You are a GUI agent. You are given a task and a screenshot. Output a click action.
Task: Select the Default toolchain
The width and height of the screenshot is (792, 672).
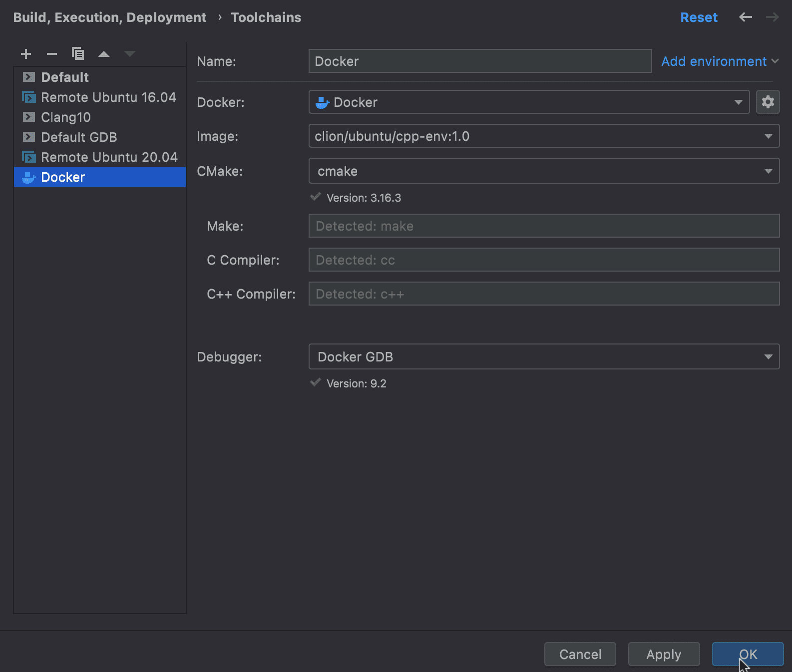pyautogui.click(x=100, y=77)
